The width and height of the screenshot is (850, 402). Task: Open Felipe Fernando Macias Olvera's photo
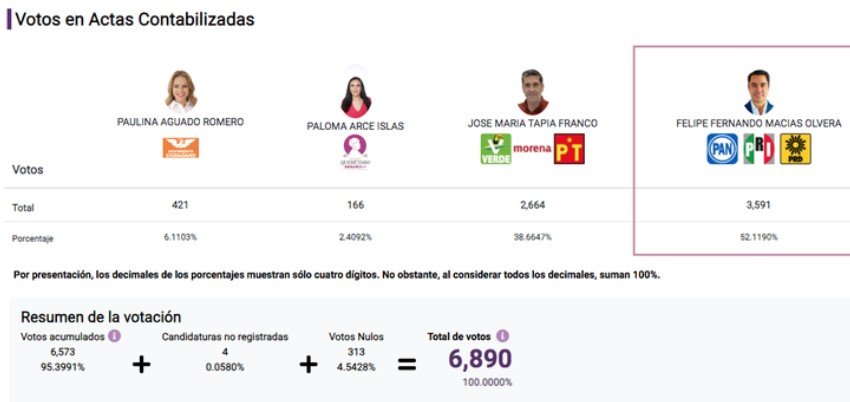pos(758,92)
